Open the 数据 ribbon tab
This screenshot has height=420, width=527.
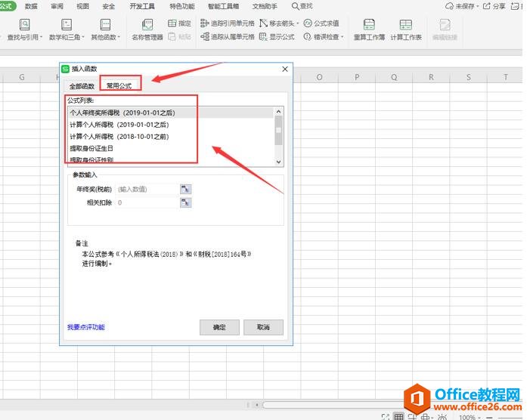pyautogui.click(x=31, y=6)
